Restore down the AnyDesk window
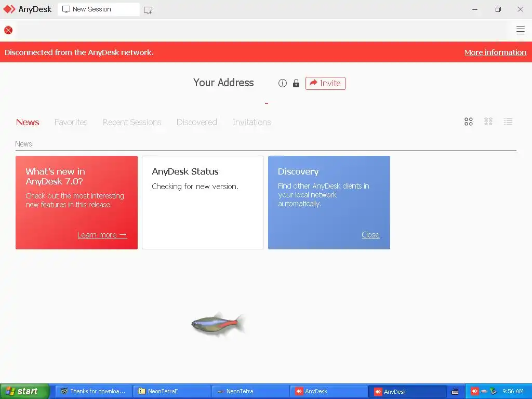The image size is (532, 399). [498, 9]
